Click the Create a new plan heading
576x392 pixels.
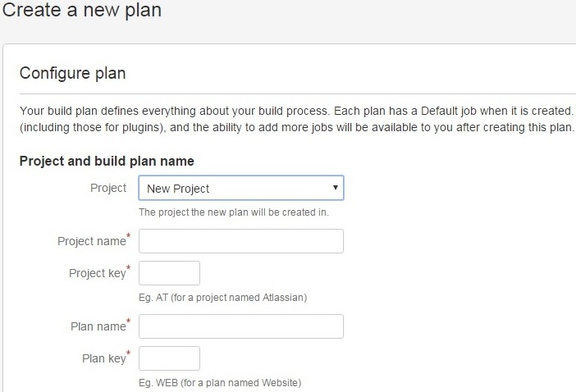(82, 10)
